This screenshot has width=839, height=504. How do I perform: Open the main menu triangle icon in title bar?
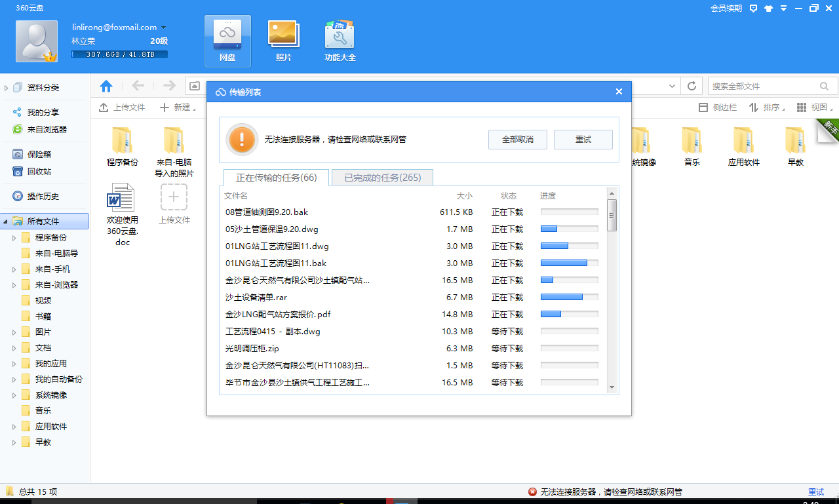[783, 9]
